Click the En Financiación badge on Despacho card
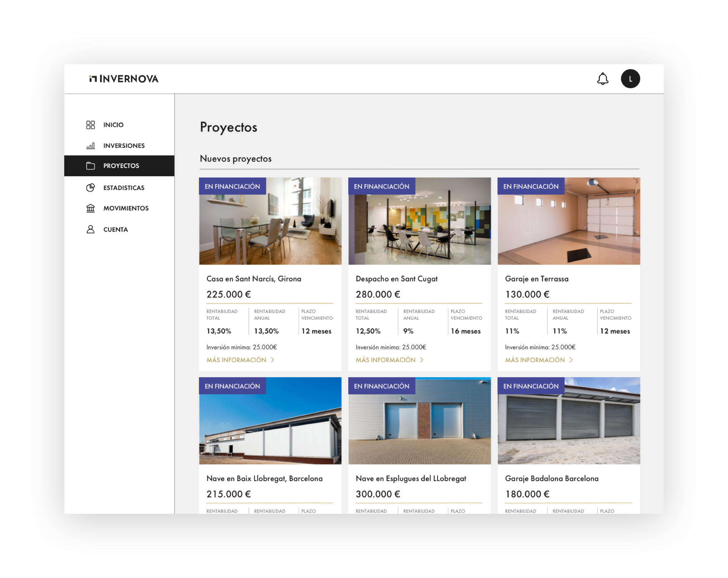This screenshot has width=728, height=578. [381, 186]
